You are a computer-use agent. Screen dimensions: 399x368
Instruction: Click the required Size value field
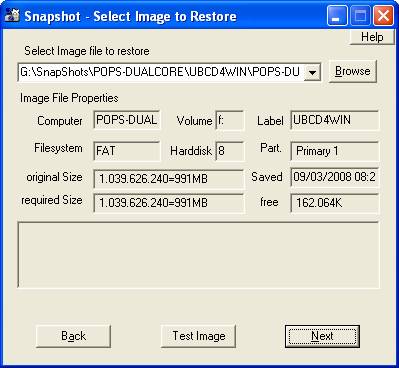pos(169,203)
